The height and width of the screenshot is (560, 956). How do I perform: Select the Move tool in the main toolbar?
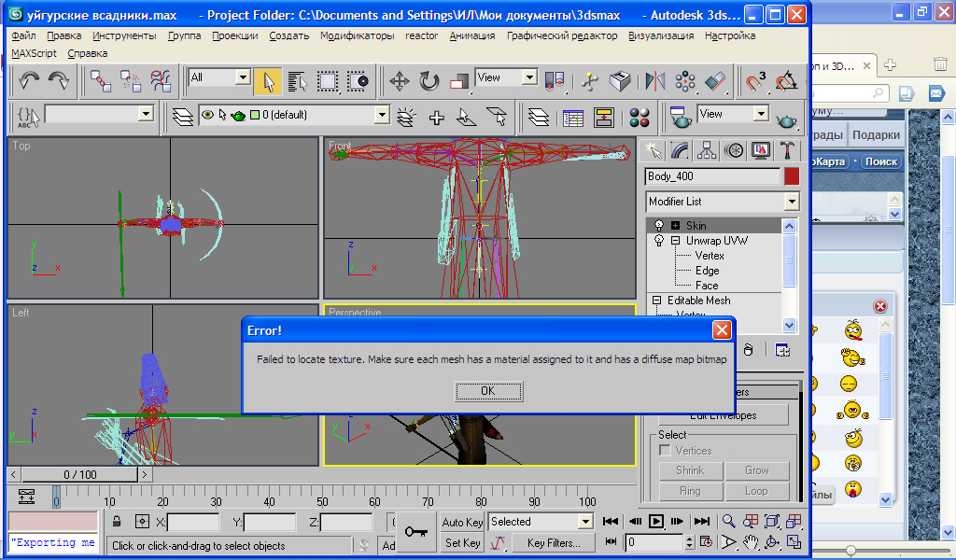click(400, 81)
